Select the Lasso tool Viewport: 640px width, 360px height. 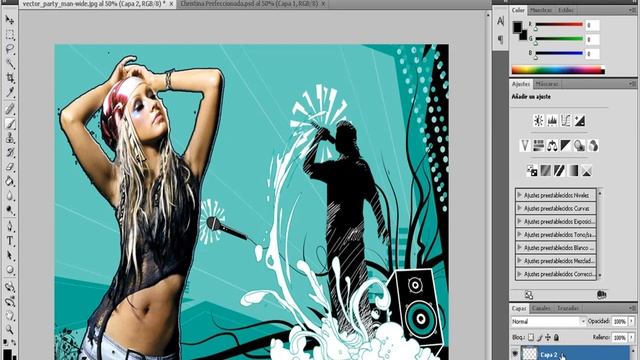10,49
